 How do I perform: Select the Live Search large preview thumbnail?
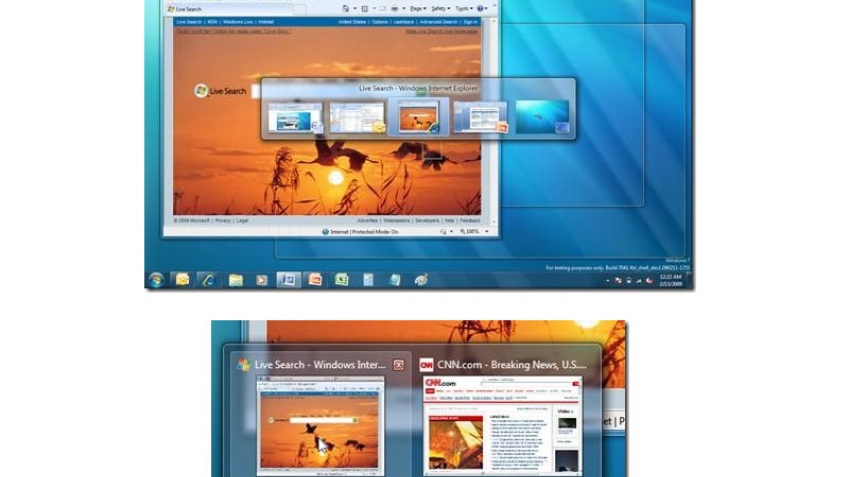tap(320, 426)
